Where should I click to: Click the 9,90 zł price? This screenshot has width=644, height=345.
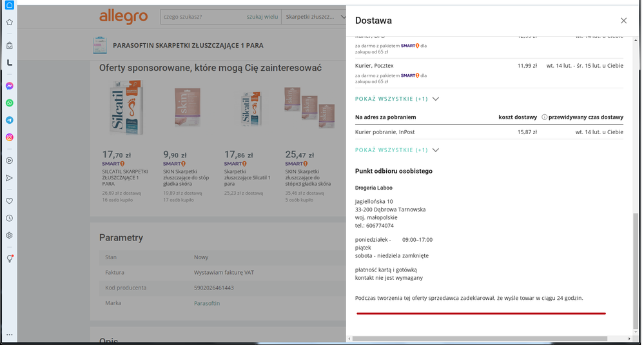pos(175,155)
